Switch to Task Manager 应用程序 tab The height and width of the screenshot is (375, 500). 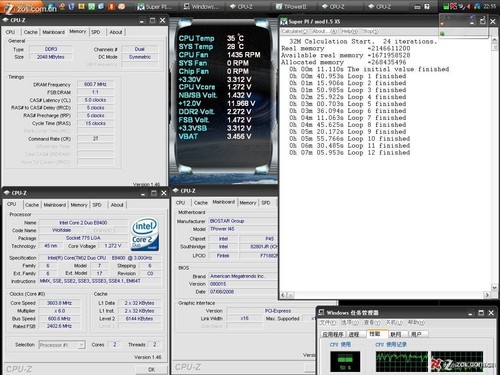(x=333, y=334)
